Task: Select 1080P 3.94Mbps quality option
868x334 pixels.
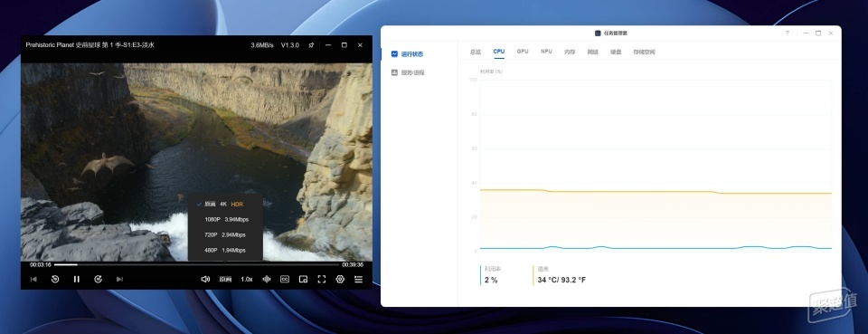Action: tap(225, 219)
